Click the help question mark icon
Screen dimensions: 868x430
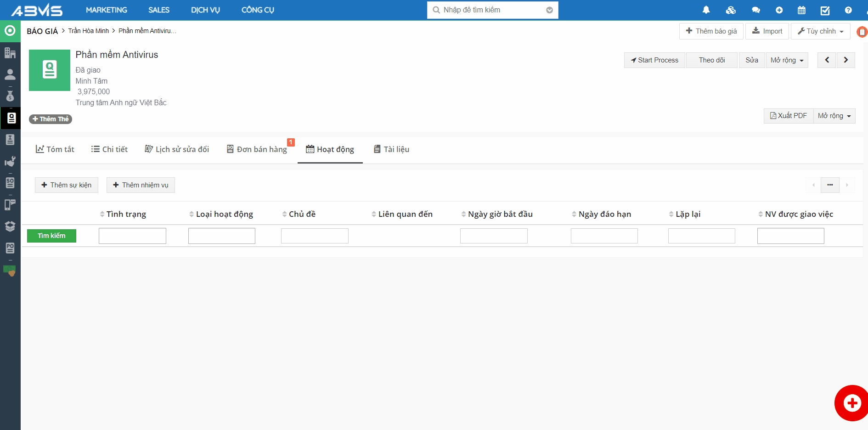[848, 10]
